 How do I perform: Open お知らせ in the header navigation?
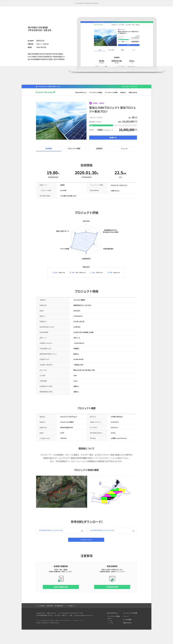tap(123, 92)
